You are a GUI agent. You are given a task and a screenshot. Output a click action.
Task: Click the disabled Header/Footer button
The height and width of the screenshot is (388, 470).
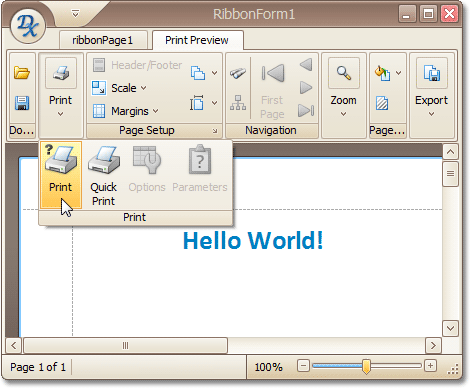coord(137,65)
